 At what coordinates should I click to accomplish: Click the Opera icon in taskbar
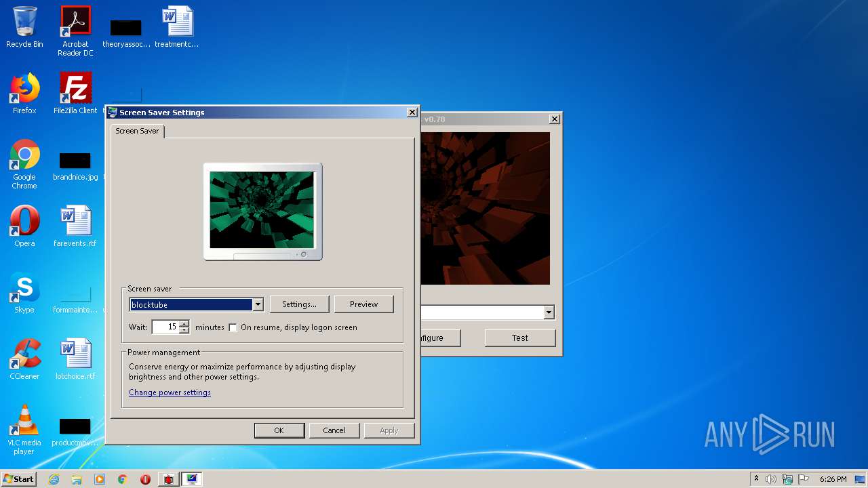[145, 479]
